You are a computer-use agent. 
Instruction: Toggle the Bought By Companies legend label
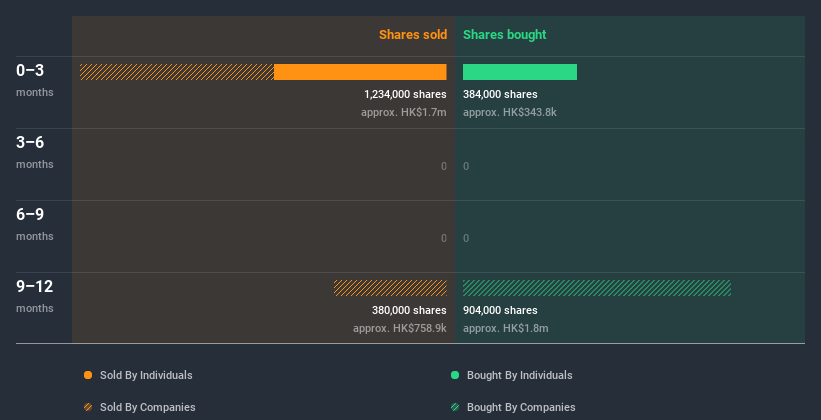[521, 407]
